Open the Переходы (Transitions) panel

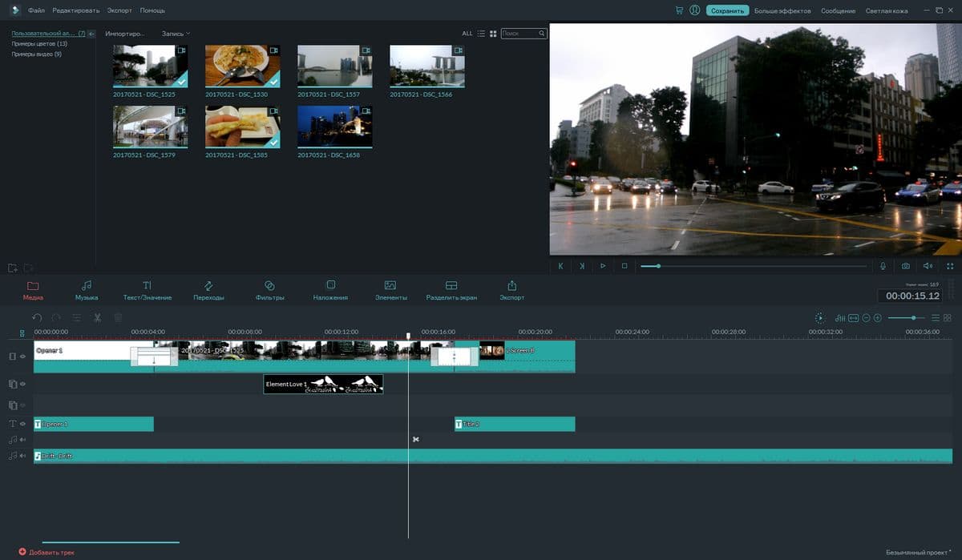tap(208, 290)
